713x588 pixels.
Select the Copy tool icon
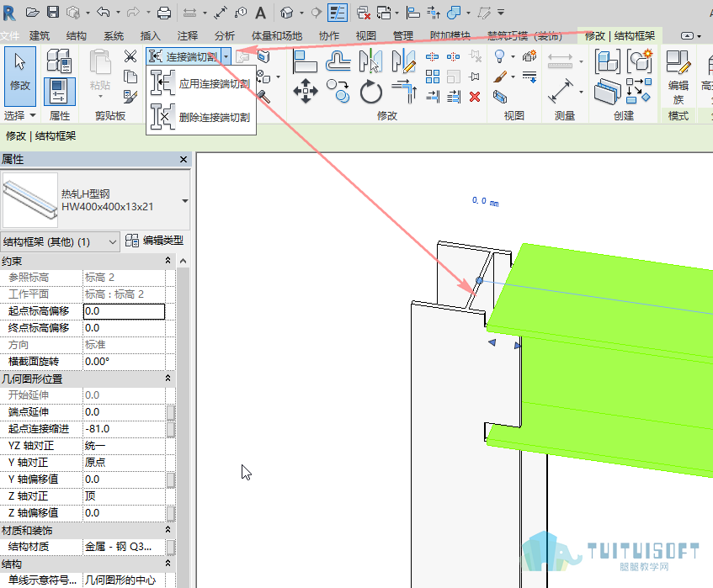(x=338, y=91)
